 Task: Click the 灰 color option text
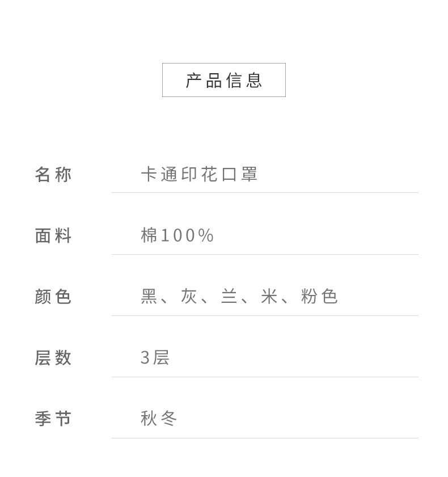pos(189,297)
